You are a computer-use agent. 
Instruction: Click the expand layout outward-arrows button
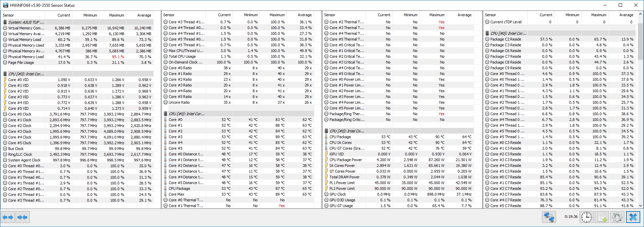pyautogui.click(x=8, y=217)
